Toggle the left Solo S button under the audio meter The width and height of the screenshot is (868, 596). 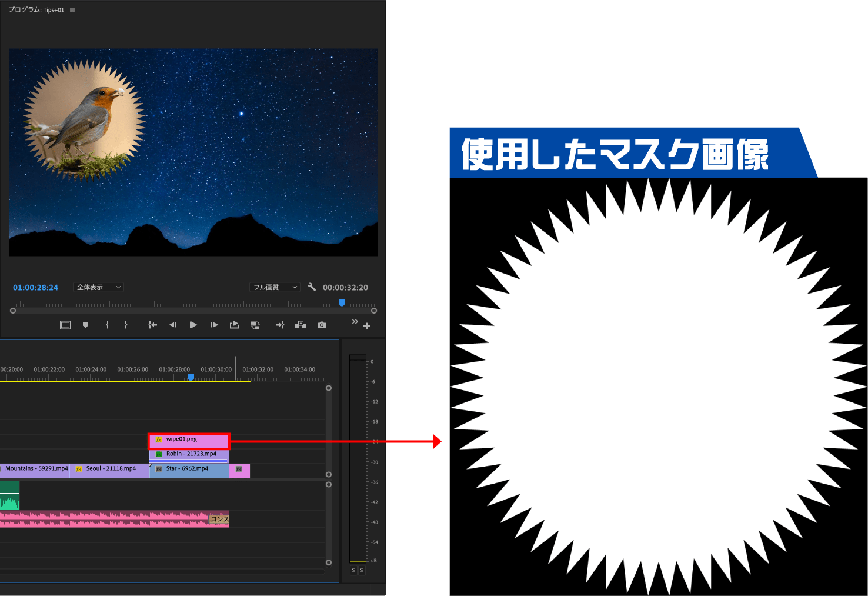pyautogui.click(x=353, y=570)
